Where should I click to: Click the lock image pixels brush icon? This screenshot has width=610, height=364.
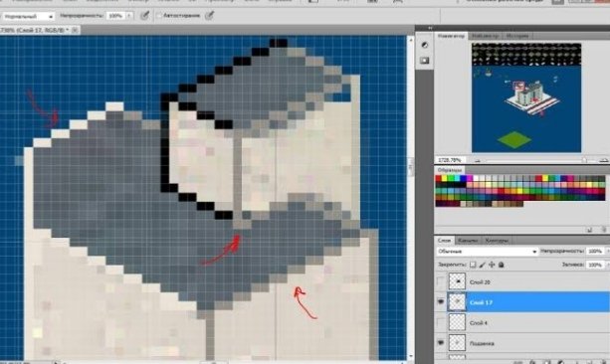point(483,265)
